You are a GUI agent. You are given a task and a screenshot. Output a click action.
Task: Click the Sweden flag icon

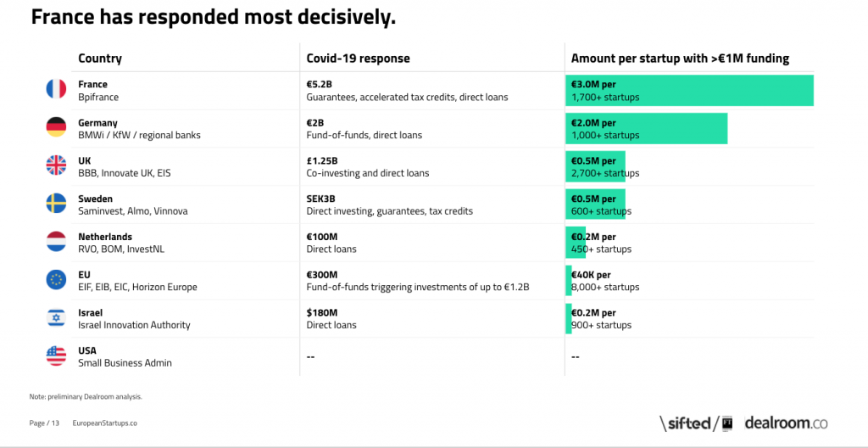click(x=56, y=203)
